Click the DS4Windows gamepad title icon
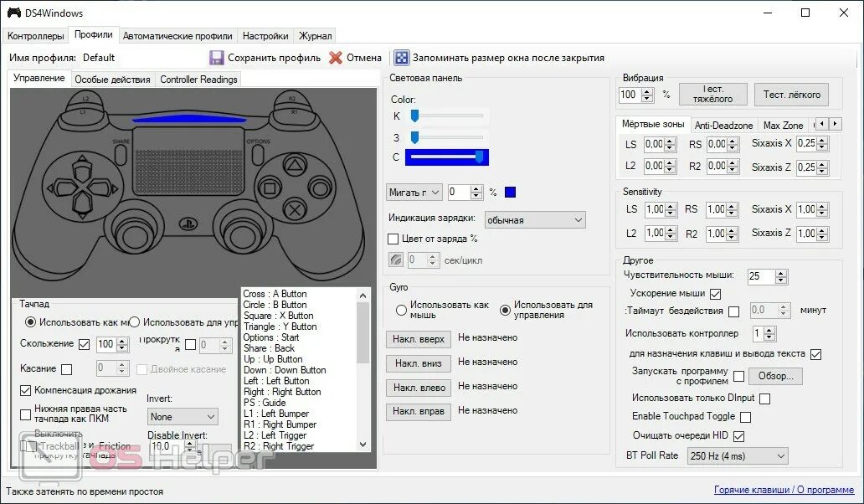Screen dimensions: 864x504 coord(13,13)
